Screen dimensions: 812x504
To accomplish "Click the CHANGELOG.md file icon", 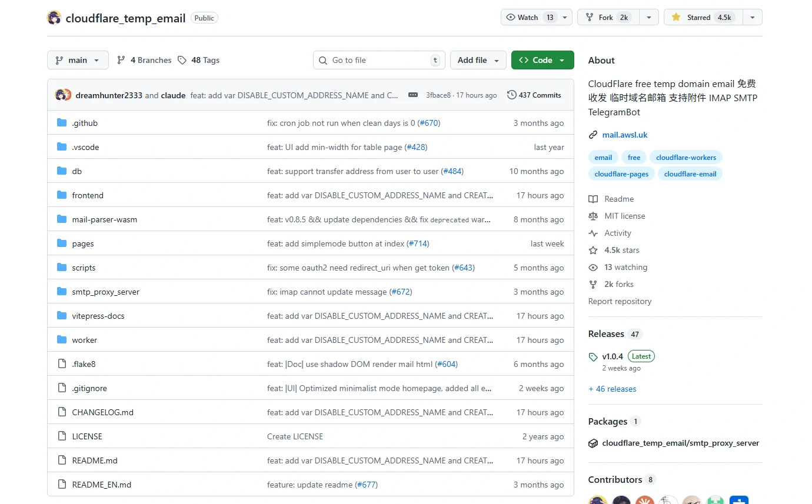I will pos(62,412).
